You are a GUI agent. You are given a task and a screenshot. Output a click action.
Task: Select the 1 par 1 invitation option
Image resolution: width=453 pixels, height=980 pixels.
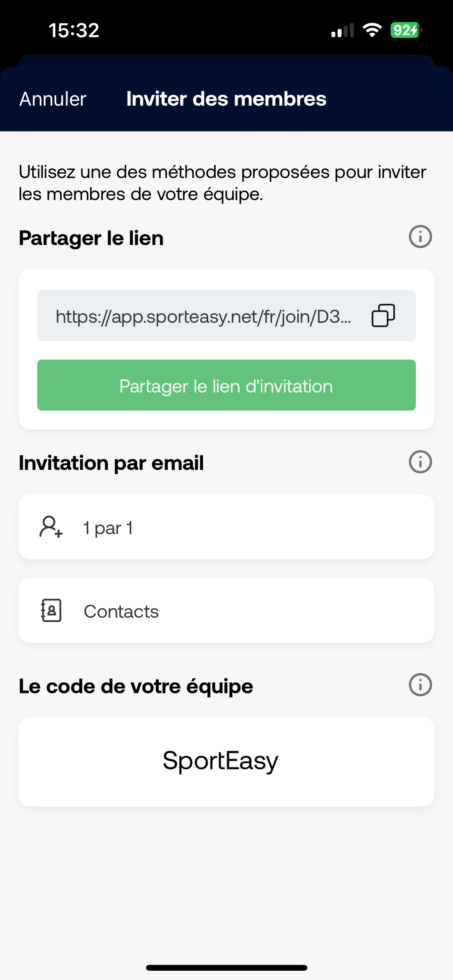[x=226, y=527]
